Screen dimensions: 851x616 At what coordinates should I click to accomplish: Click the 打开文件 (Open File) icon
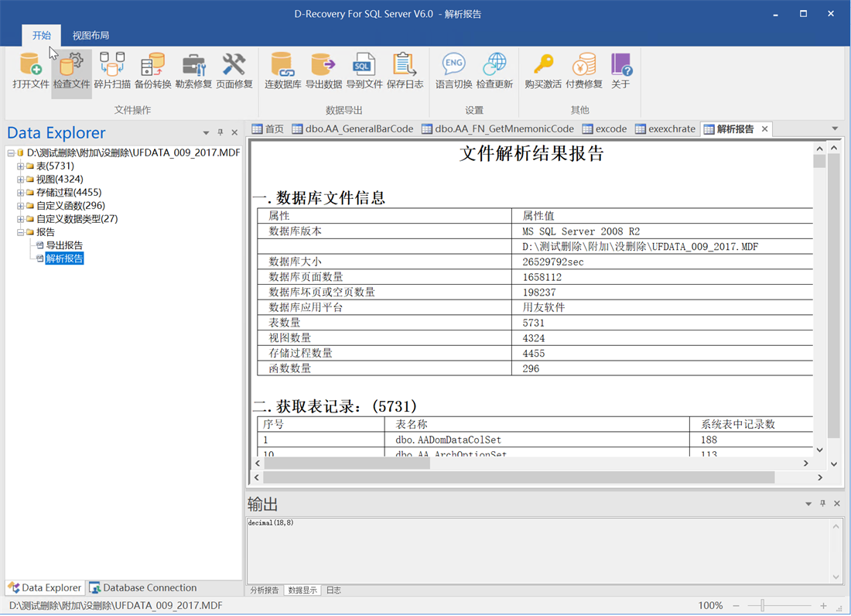[31, 70]
